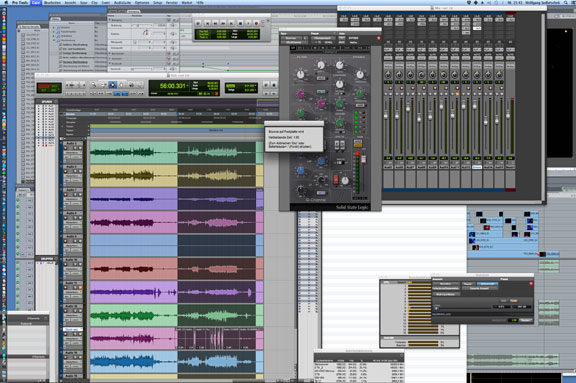
Task: Open the Datei menu
Action: point(36,2)
